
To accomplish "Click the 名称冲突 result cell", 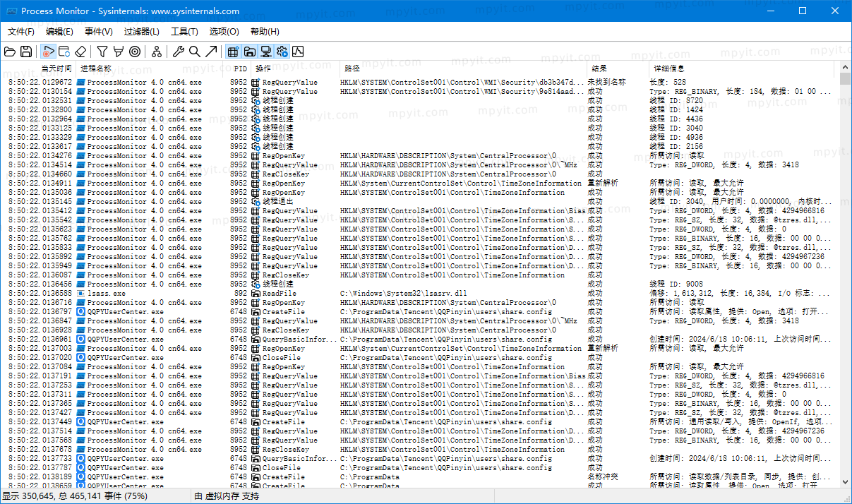I will 602,476.
